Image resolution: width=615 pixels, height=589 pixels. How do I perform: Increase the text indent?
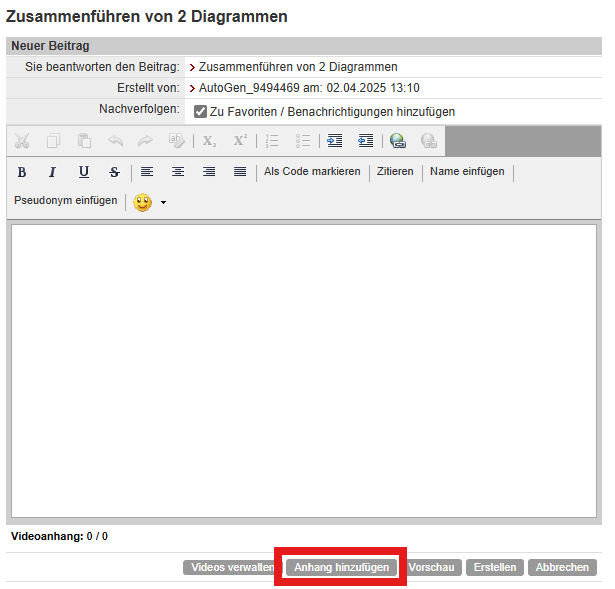click(335, 141)
